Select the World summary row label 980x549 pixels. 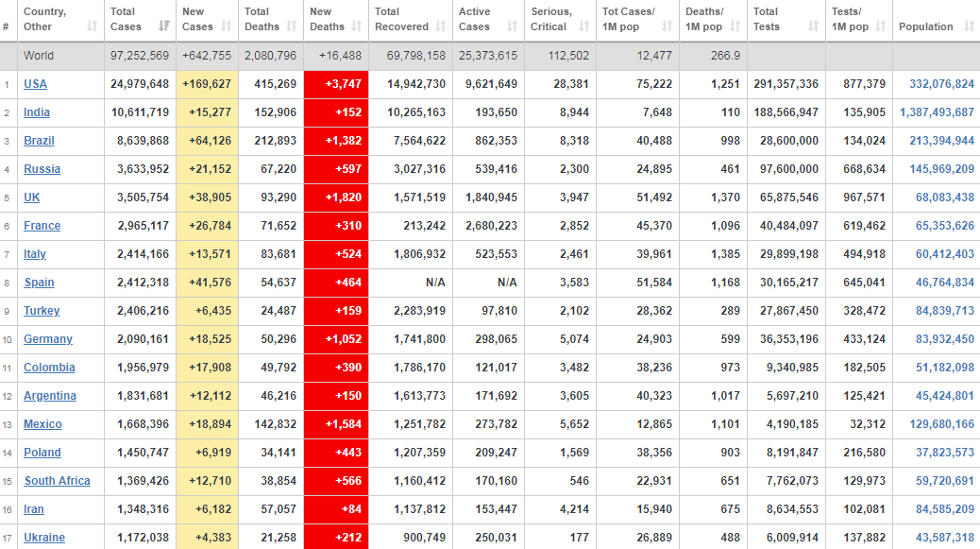click(39, 56)
